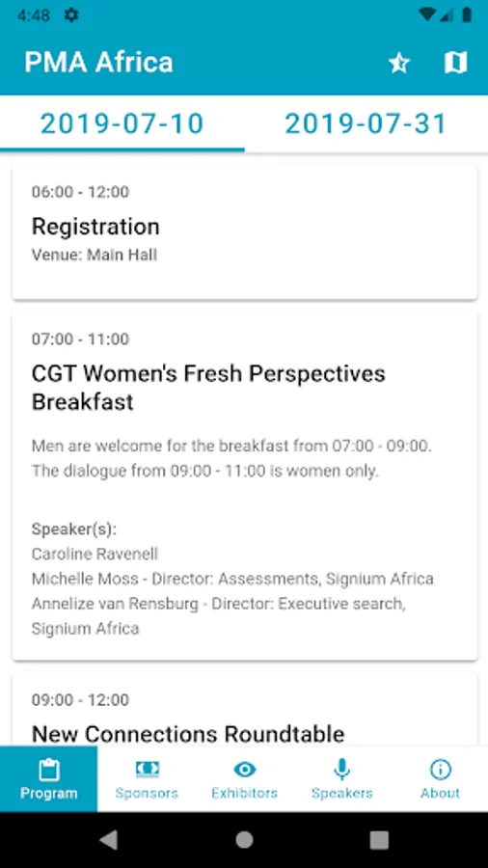Switch to the 2019-07-31 date tab
The image size is (488, 868).
[x=366, y=124]
